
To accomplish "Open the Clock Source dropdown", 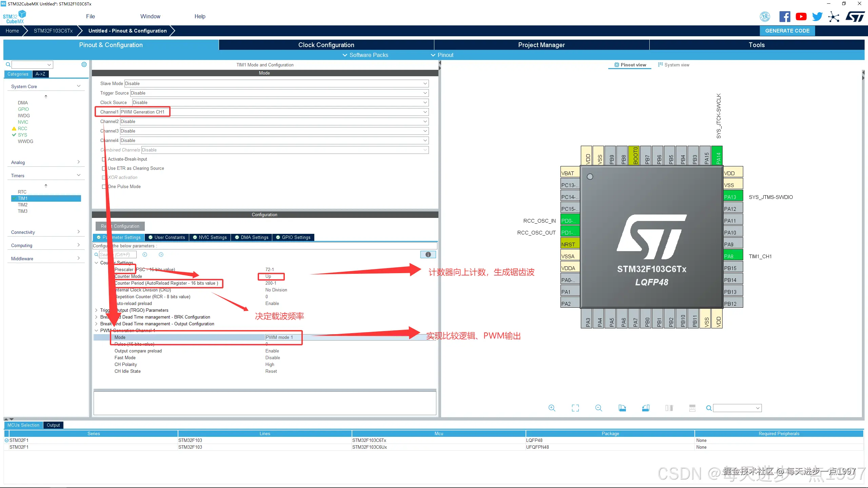I will (x=280, y=102).
